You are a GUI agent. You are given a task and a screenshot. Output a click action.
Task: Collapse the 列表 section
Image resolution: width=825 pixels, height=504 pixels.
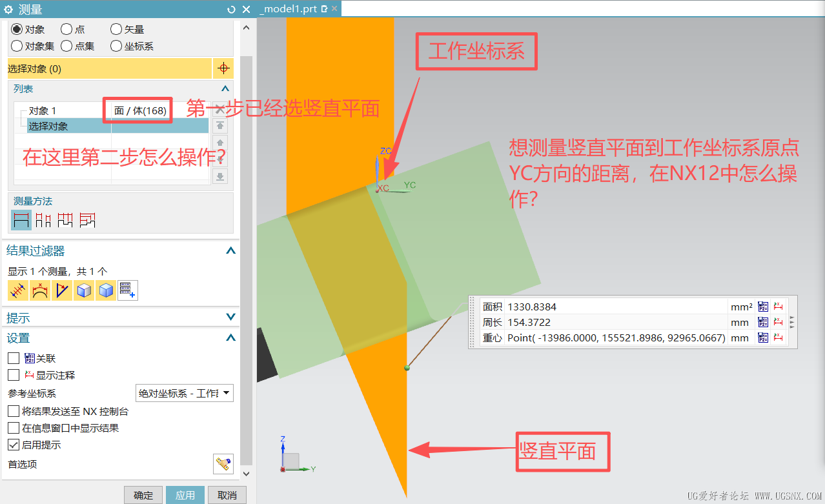coord(225,88)
